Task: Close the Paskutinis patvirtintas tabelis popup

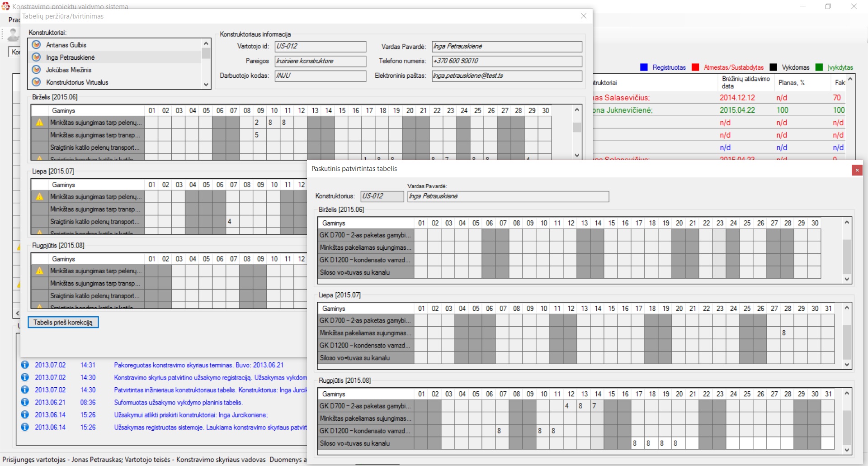Action: click(x=857, y=170)
